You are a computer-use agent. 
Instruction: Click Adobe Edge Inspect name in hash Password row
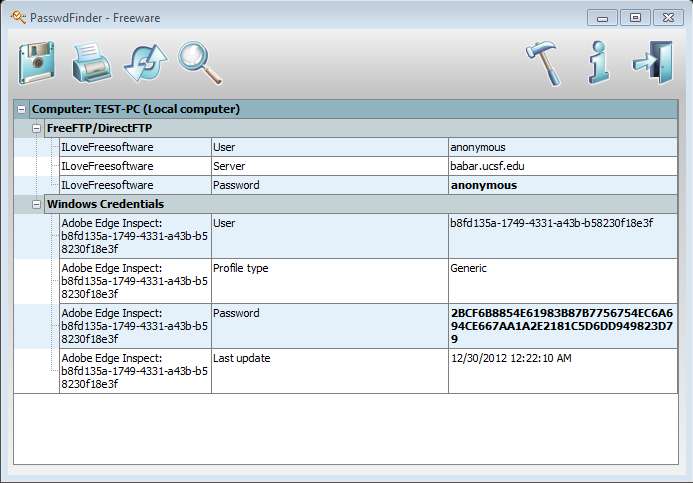(134, 326)
